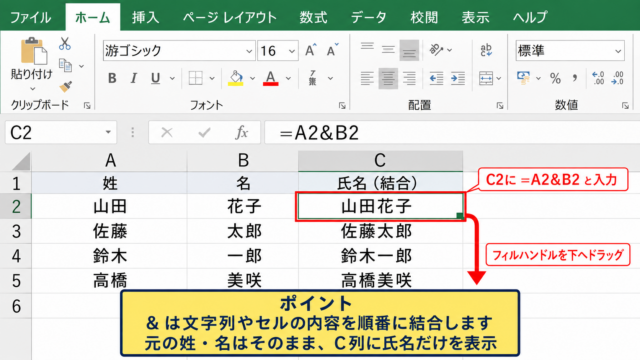
Task: Select cell with 佐藤太郎
Action: (x=380, y=231)
